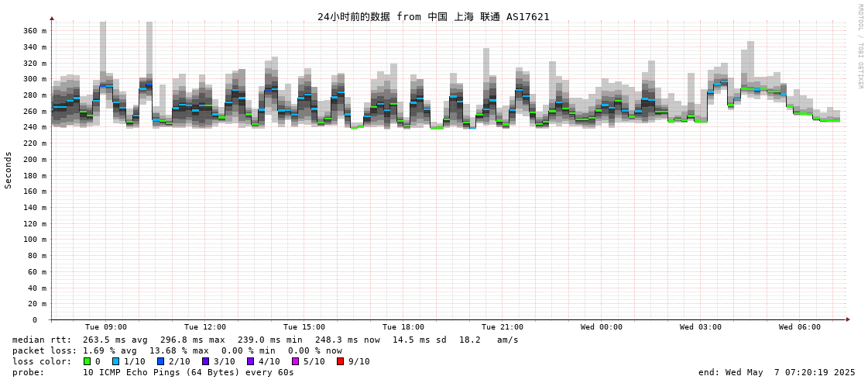Click the 239.0 ms min value
The image size is (868, 383).
point(270,340)
